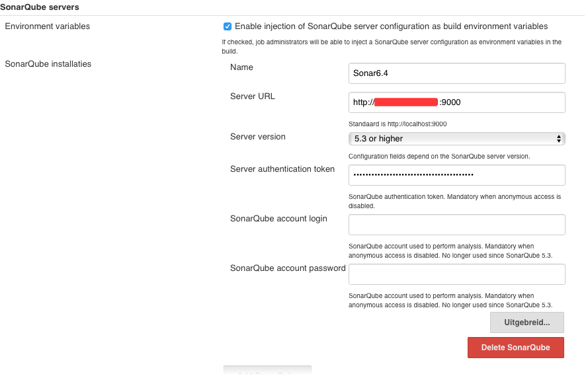Click the Server URL input field
The width and height of the screenshot is (588, 376).
point(457,102)
